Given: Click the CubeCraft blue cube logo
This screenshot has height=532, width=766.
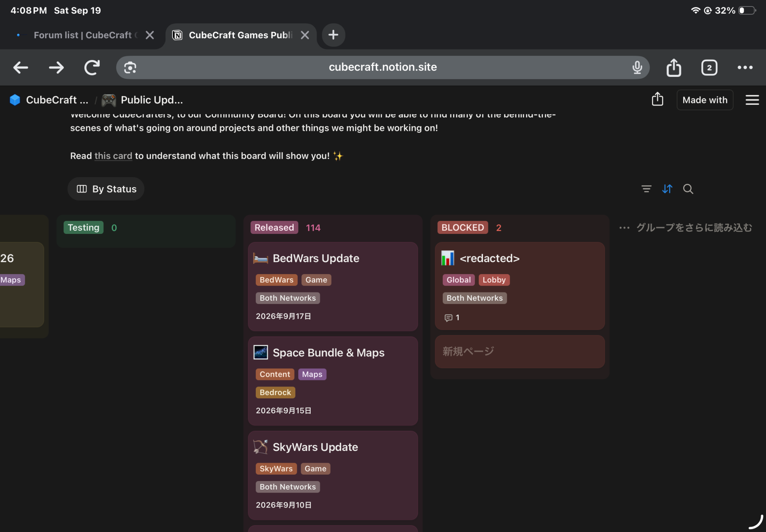Looking at the screenshot, I should point(15,100).
